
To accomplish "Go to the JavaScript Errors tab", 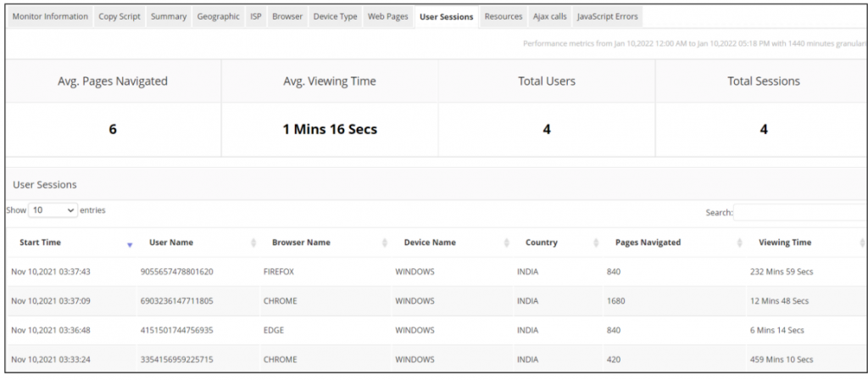I will click(x=608, y=17).
